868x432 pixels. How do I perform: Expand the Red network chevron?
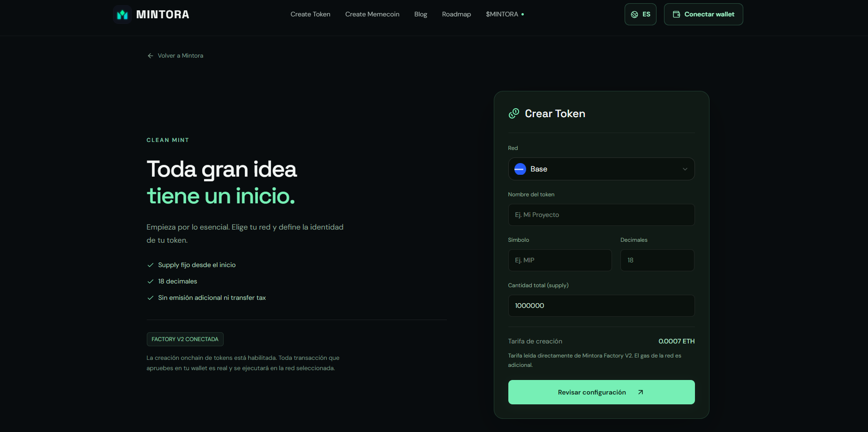685,169
